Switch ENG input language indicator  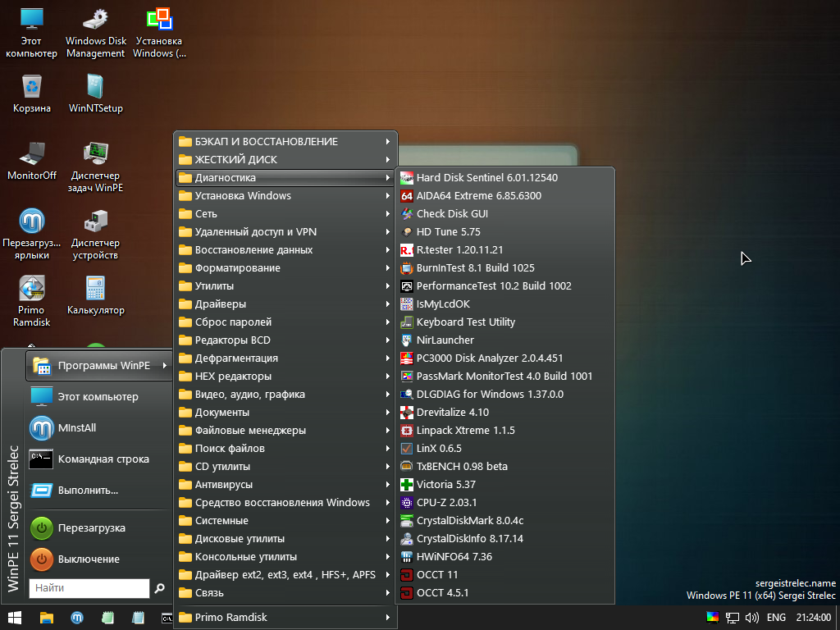click(x=776, y=618)
